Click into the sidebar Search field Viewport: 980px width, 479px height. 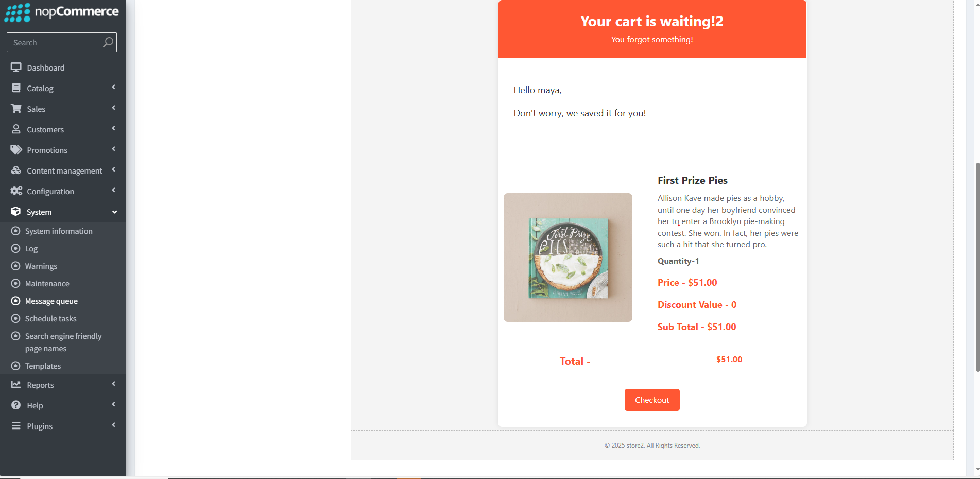point(54,42)
